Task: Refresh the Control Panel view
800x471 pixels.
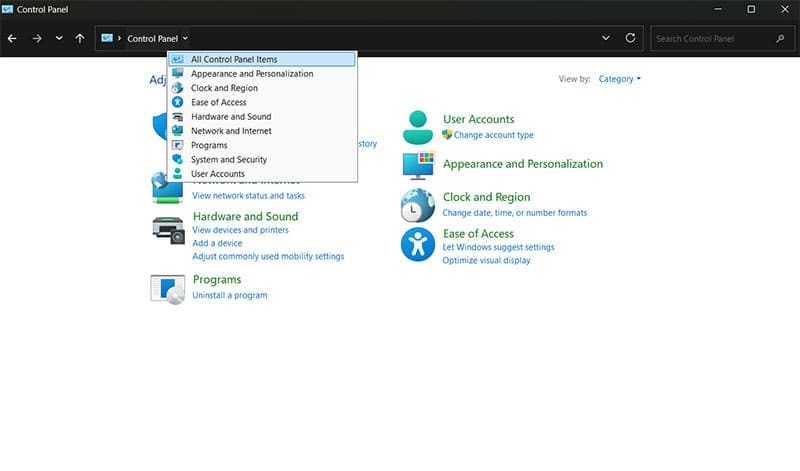Action: pos(630,38)
